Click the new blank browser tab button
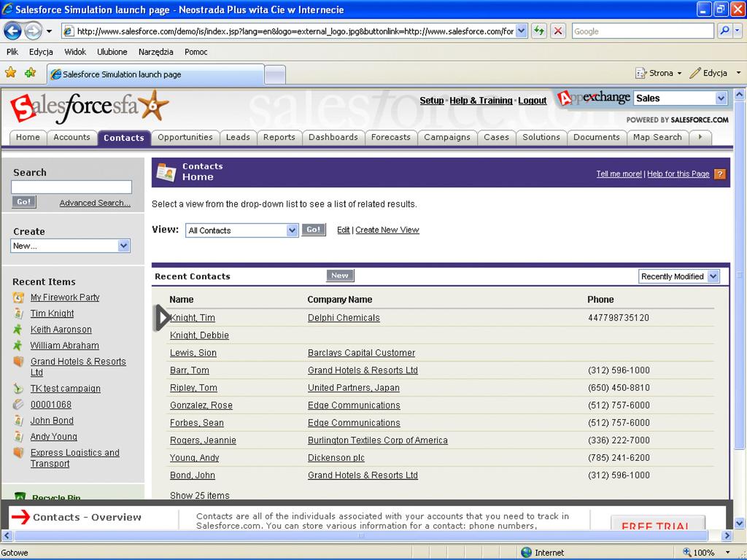 tap(275, 75)
